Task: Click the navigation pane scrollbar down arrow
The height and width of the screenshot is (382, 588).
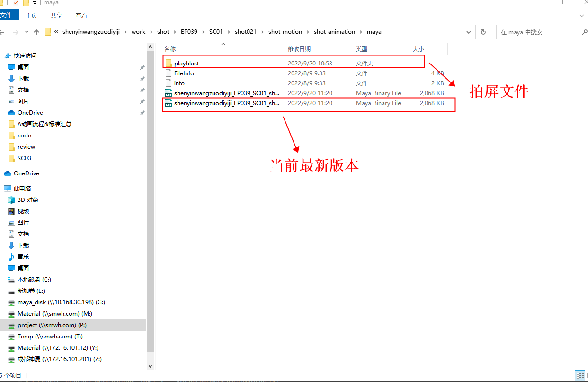Action: tap(151, 366)
